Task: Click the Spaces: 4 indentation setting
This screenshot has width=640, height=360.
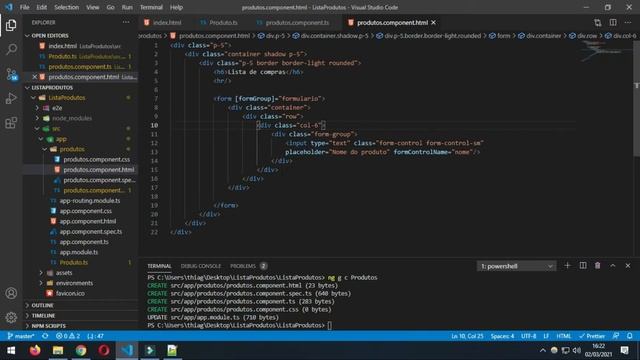Action: [502, 336]
